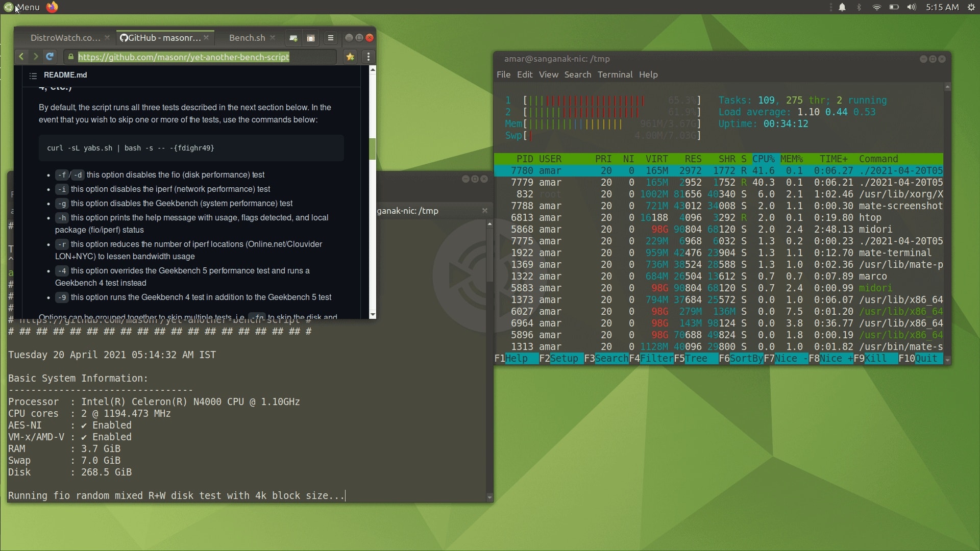Sort htop by PID column header

click(525, 159)
